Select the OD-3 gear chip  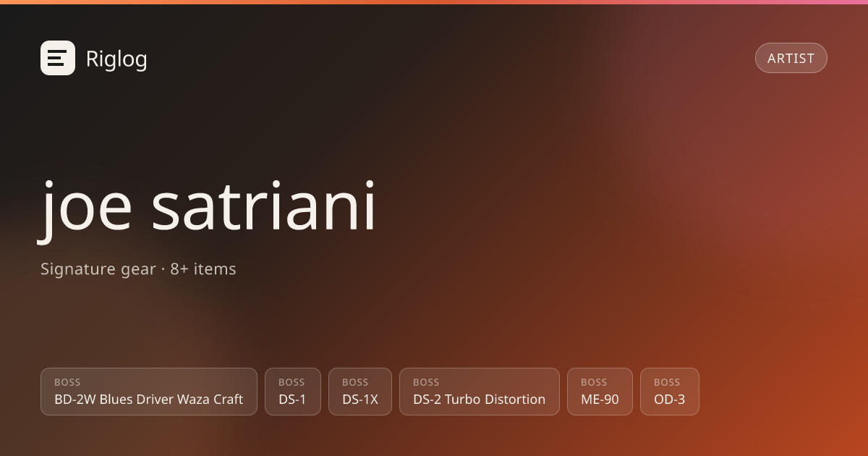point(670,392)
